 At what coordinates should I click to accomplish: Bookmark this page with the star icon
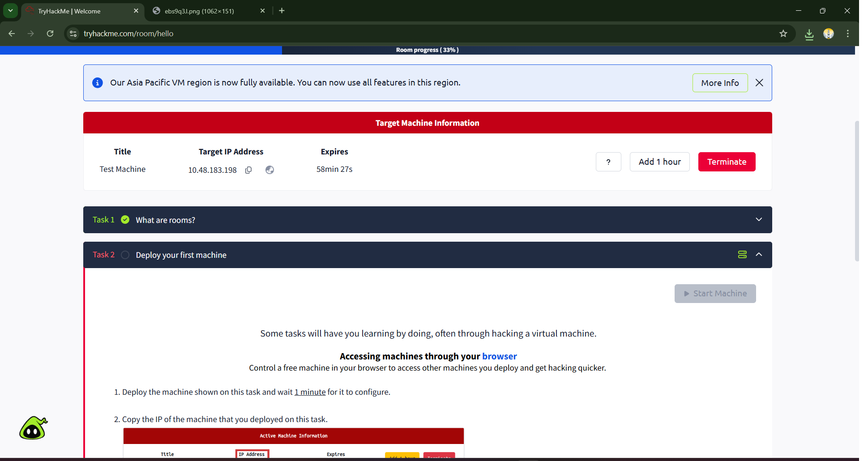coord(783,34)
